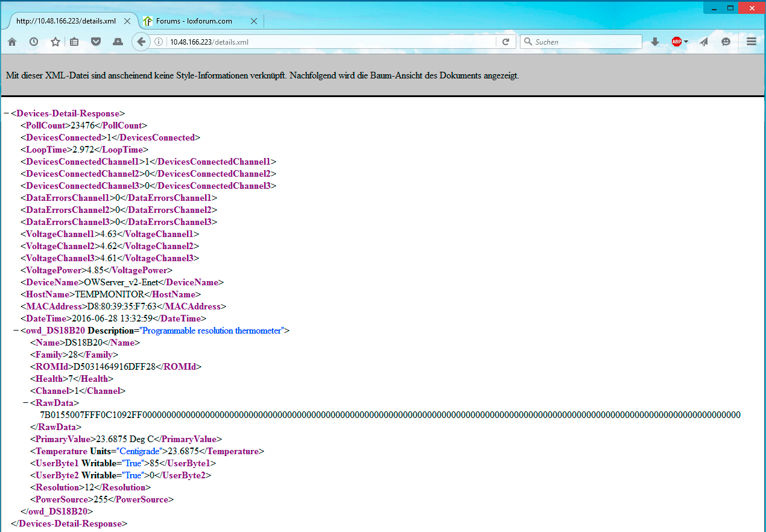
Task: Reload the current page
Action: coord(505,42)
